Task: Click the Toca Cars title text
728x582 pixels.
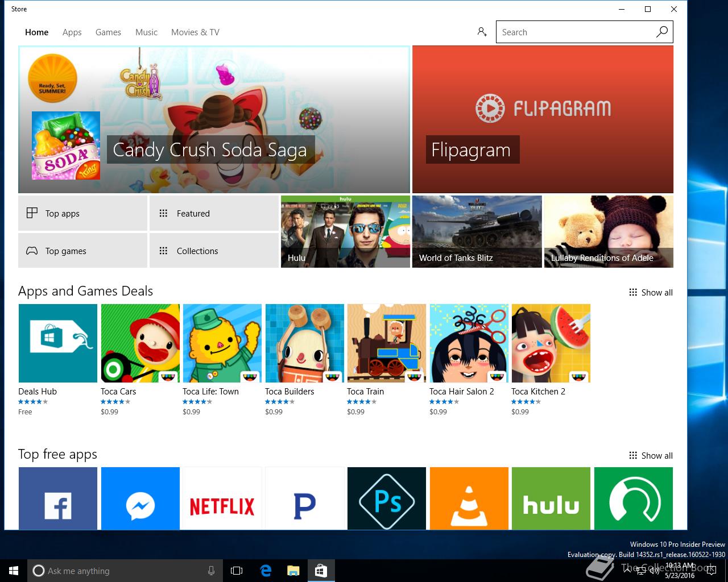Action: (x=118, y=391)
